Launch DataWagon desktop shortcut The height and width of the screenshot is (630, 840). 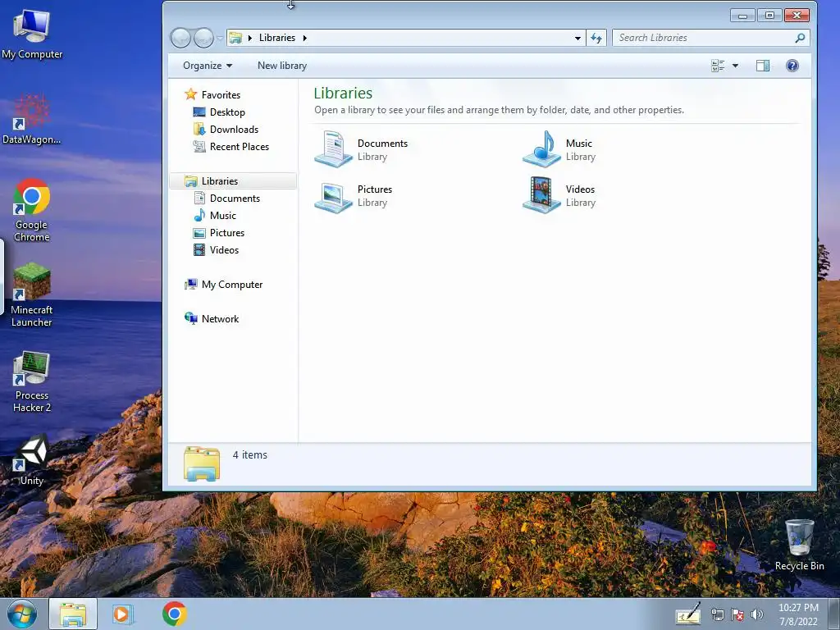[x=32, y=120]
